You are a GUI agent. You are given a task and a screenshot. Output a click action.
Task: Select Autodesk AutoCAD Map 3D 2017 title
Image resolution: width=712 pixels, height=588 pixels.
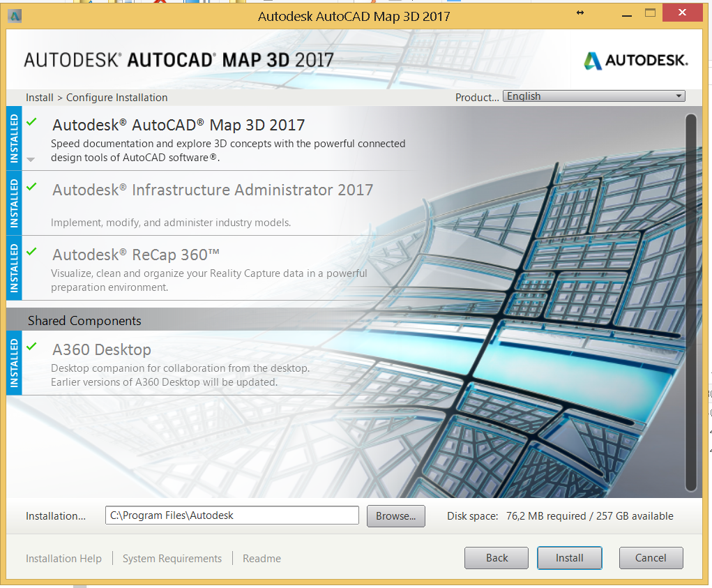179,125
